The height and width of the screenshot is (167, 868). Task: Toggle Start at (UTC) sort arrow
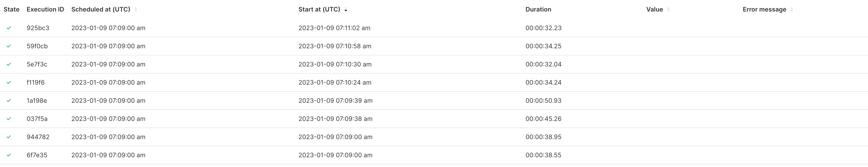pyautogui.click(x=346, y=10)
